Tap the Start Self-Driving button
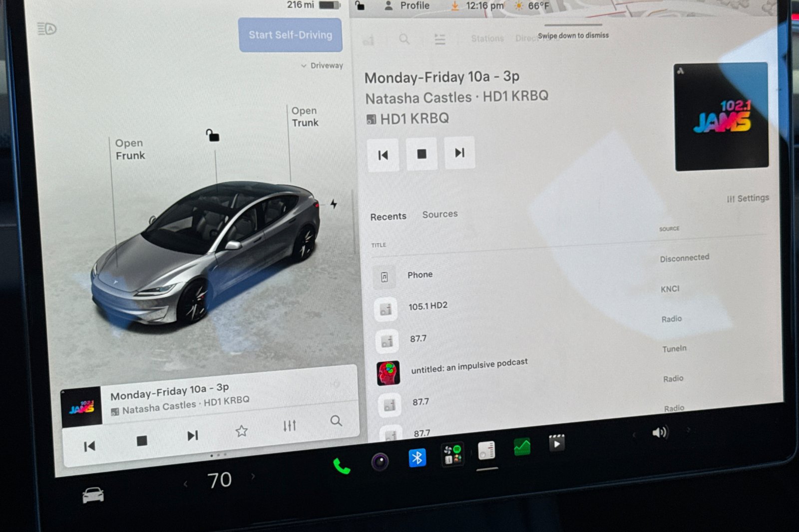This screenshot has width=799, height=532. pyautogui.click(x=290, y=35)
